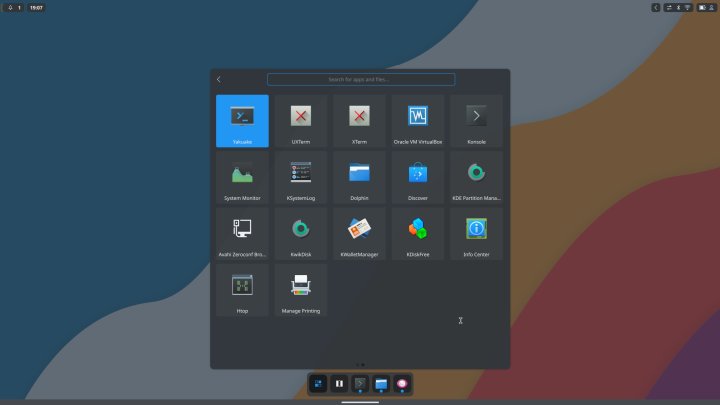Screen dimensions: 720x405
Task: Open KWalletManager app
Action: 359,233
